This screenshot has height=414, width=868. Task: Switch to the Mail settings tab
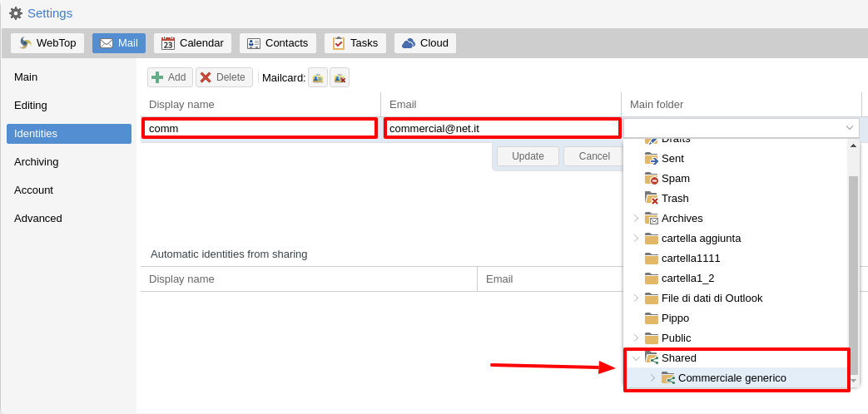[119, 43]
